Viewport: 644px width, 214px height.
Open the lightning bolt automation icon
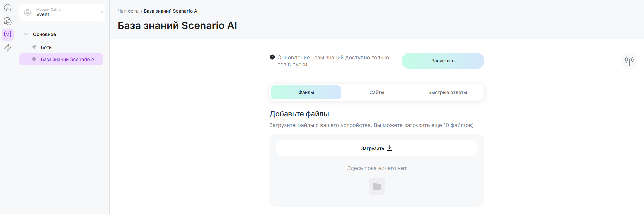[8, 48]
